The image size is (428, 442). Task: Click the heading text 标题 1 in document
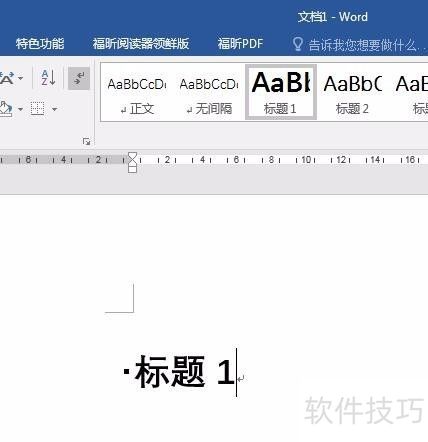(185, 371)
